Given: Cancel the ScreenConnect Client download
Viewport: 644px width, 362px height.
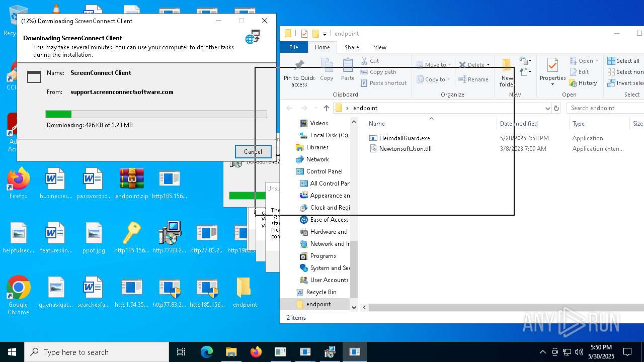Looking at the screenshot, I should tap(253, 151).
